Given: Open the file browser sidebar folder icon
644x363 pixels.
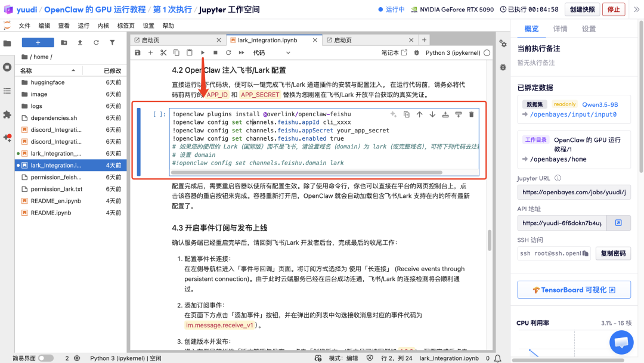Looking at the screenshot, I should click(7, 43).
